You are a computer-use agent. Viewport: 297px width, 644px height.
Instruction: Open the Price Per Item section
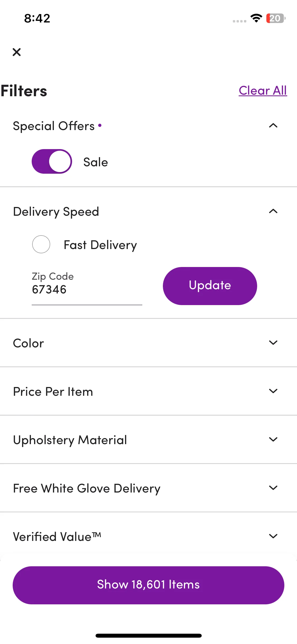[148, 391]
